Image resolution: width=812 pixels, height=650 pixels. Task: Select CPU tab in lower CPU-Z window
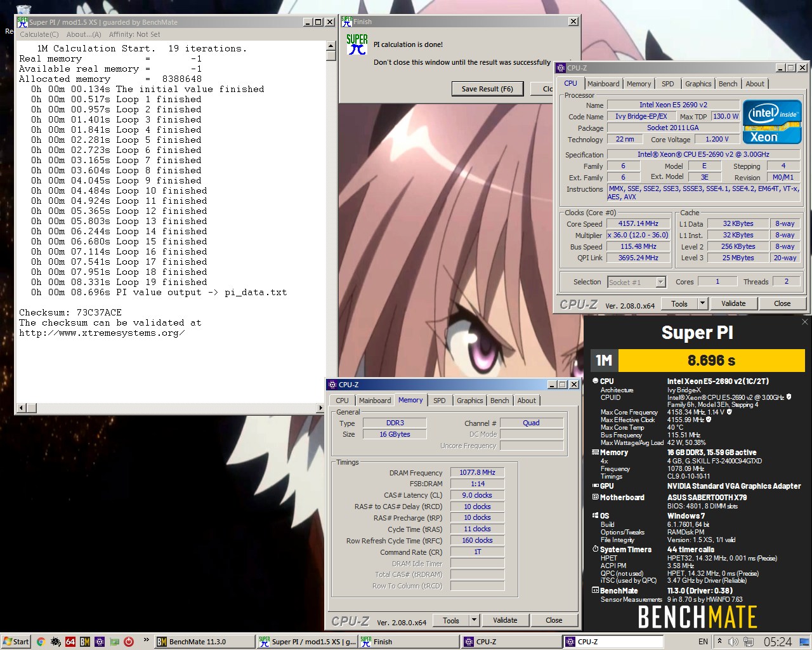(342, 401)
